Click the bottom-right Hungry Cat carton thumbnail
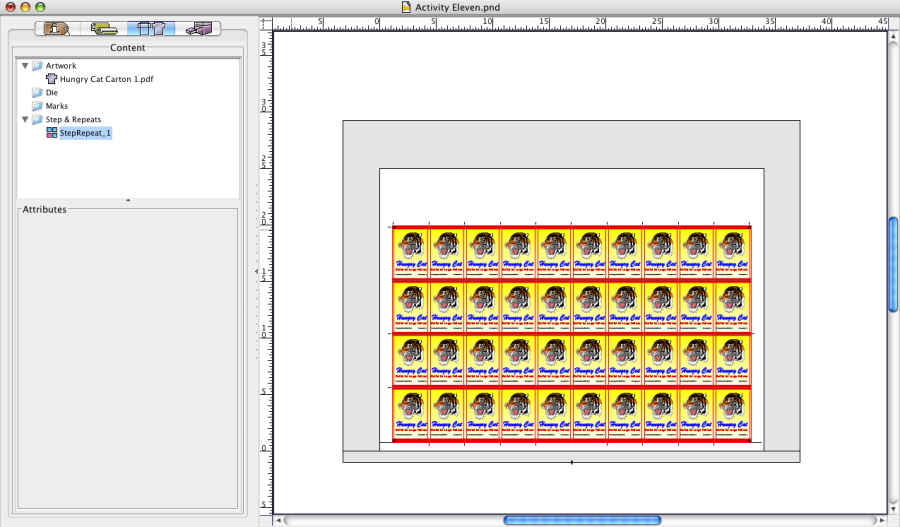 click(732, 414)
